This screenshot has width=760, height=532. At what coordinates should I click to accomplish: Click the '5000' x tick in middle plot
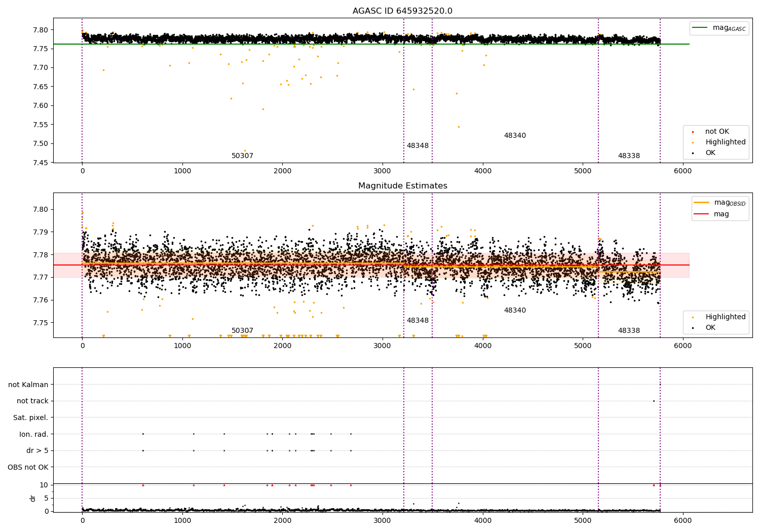[583, 346]
